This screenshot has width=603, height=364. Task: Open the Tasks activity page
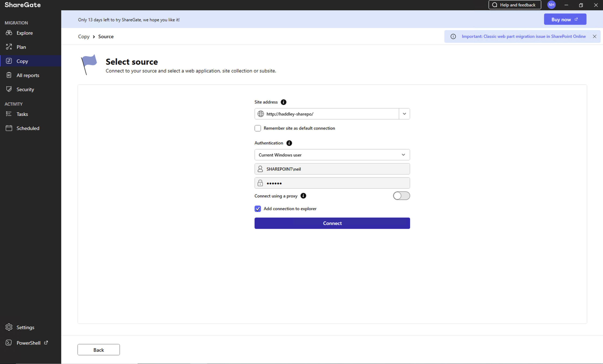pos(31,114)
